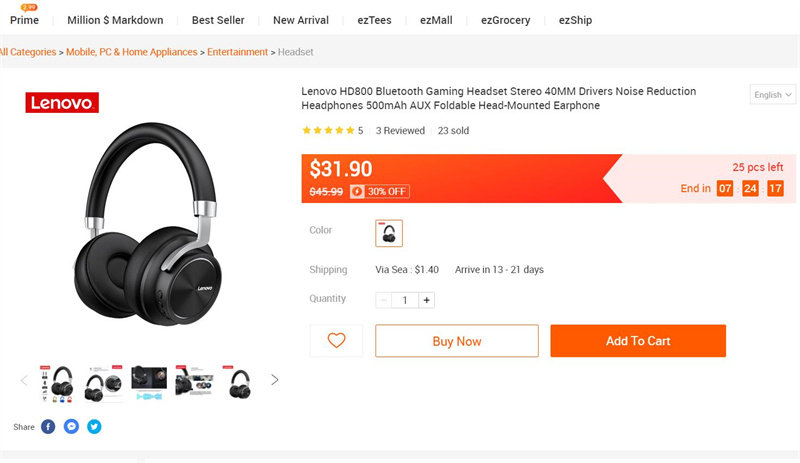Click the Buy Now button
800x463 pixels.
(456, 341)
